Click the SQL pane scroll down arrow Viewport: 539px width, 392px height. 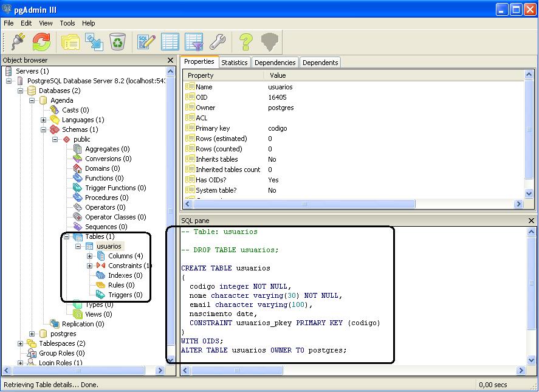[x=531, y=360]
